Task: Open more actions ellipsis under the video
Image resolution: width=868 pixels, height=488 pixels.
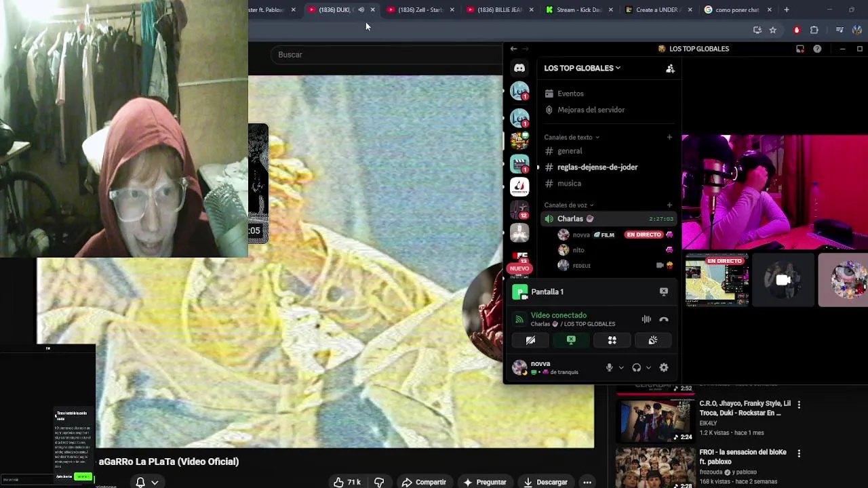Action: click(x=587, y=482)
